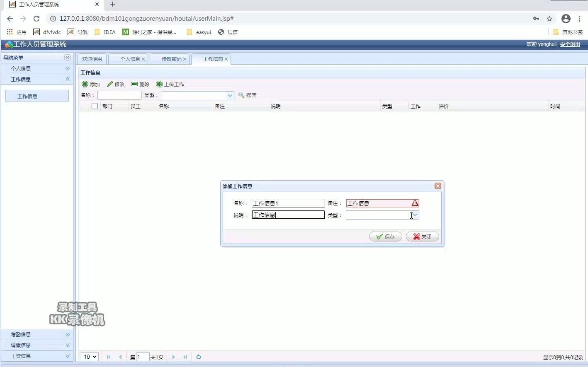The height and width of the screenshot is (367, 588).
Task: Go to previous page in pager
Action: pyautogui.click(x=120, y=357)
